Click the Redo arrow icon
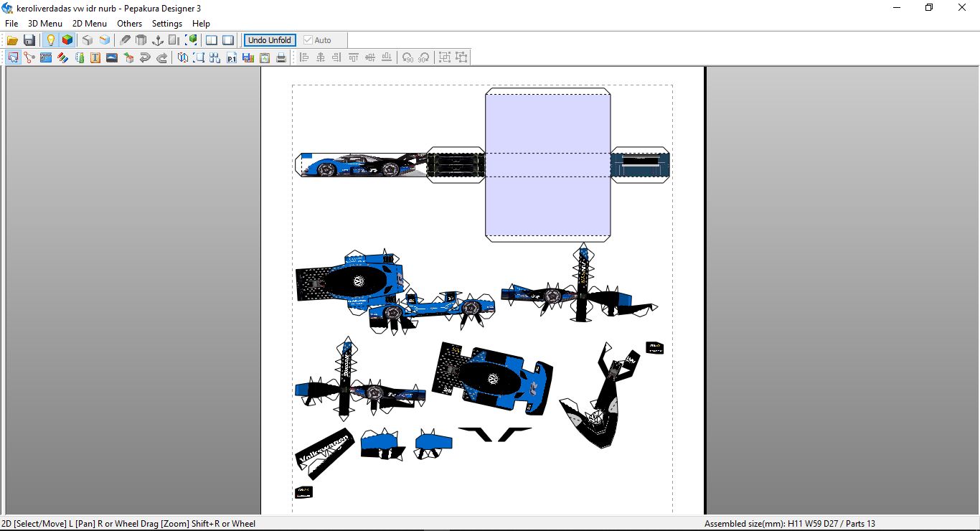This screenshot has width=980, height=531. (x=161, y=58)
